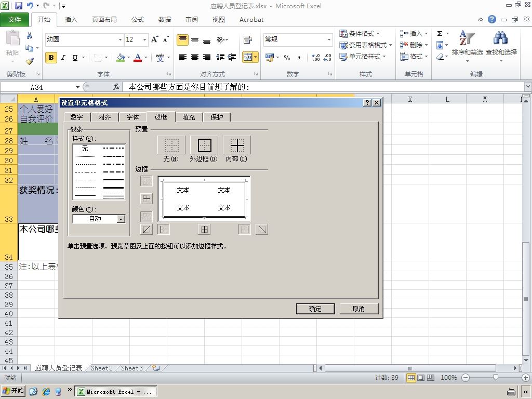The image size is (532, 399).
Task: Click the Increase Decimal icon
Action: point(316,58)
